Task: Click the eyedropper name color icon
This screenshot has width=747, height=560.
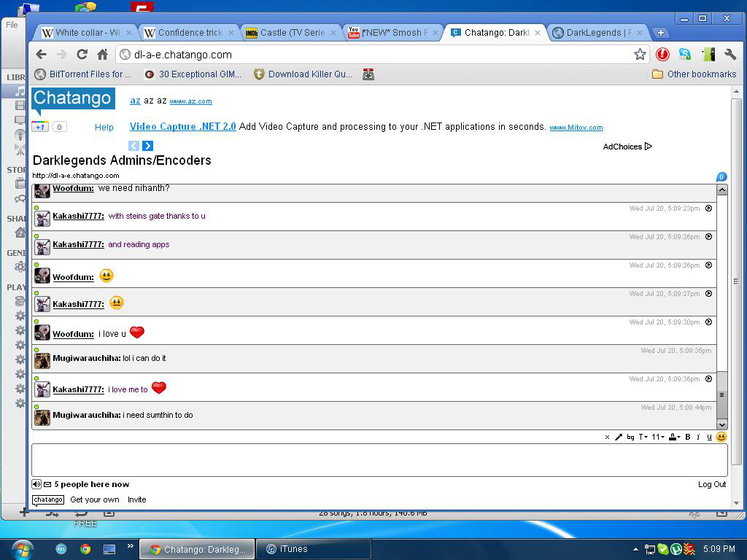Action: (x=619, y=437)
